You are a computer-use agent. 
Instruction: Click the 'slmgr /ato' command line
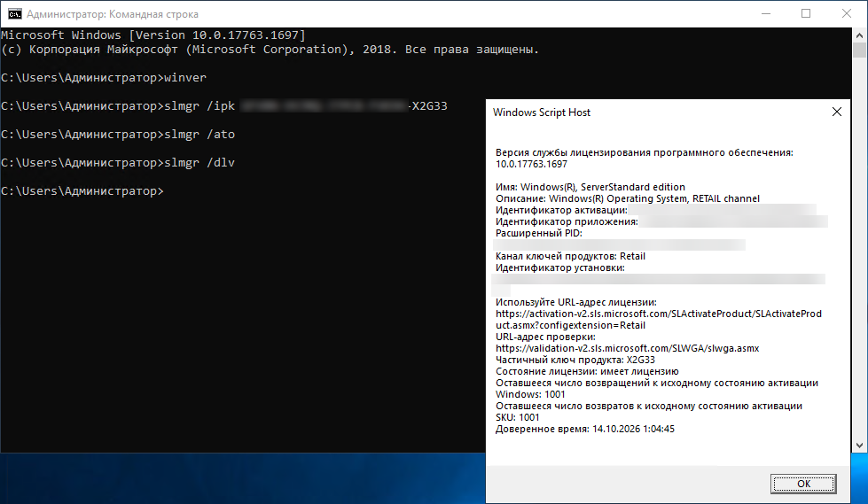click(118, 135)
